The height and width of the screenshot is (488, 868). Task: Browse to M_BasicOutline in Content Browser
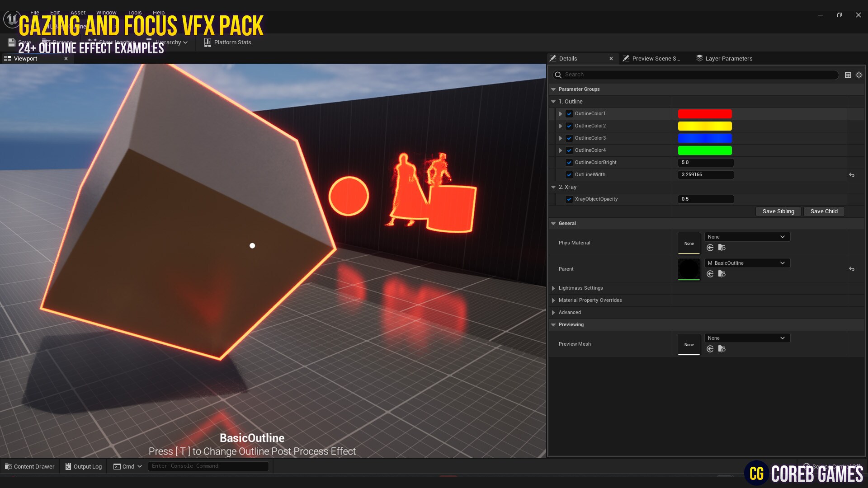click(x=722, y=274)
